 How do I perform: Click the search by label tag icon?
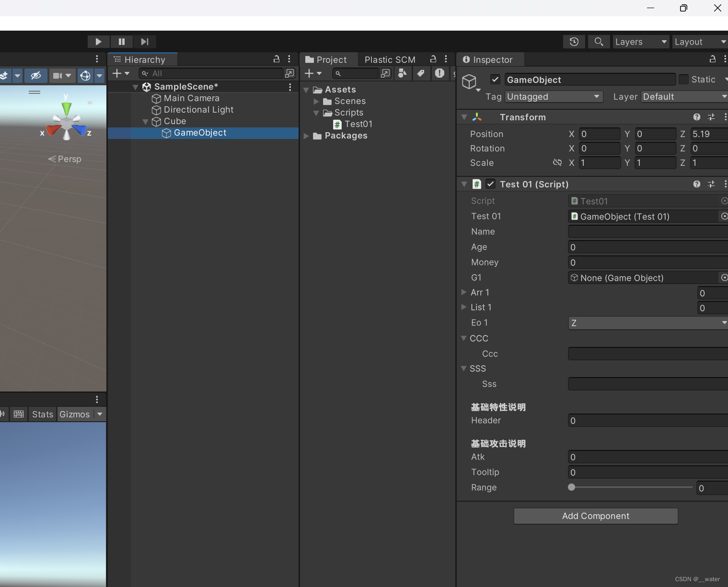pos(421,73)
